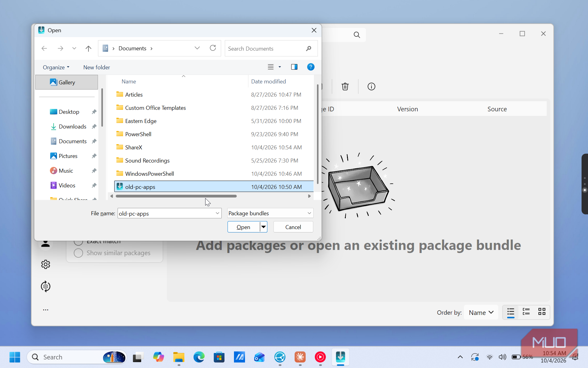Open settings gear in sidebar
The image size is (588, 368).
46,264
